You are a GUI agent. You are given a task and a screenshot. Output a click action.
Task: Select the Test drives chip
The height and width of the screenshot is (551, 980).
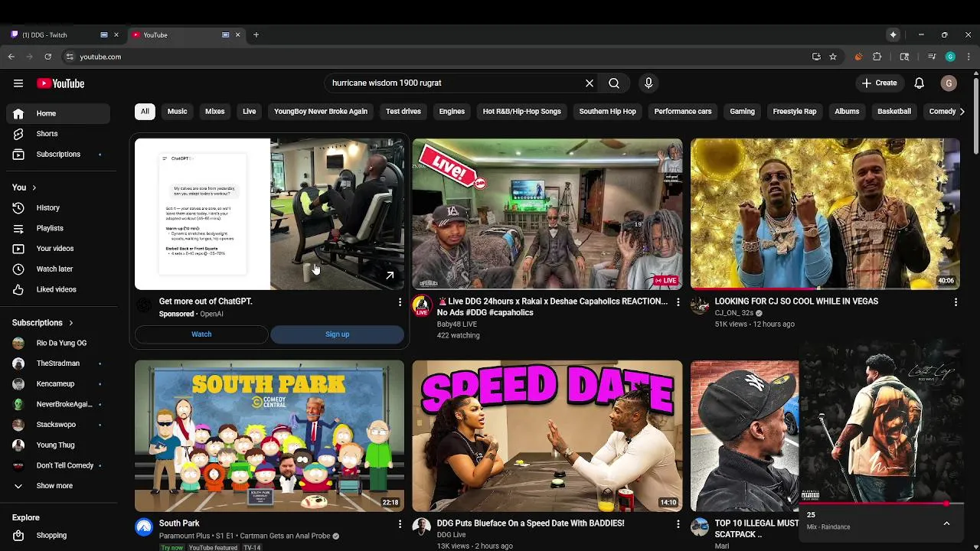click(x=403, y=112)
